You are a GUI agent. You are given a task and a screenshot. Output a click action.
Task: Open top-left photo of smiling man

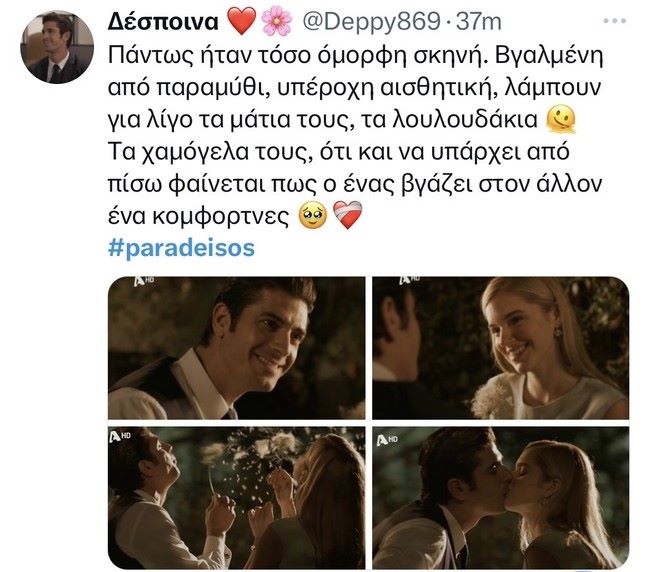[237, 348]
